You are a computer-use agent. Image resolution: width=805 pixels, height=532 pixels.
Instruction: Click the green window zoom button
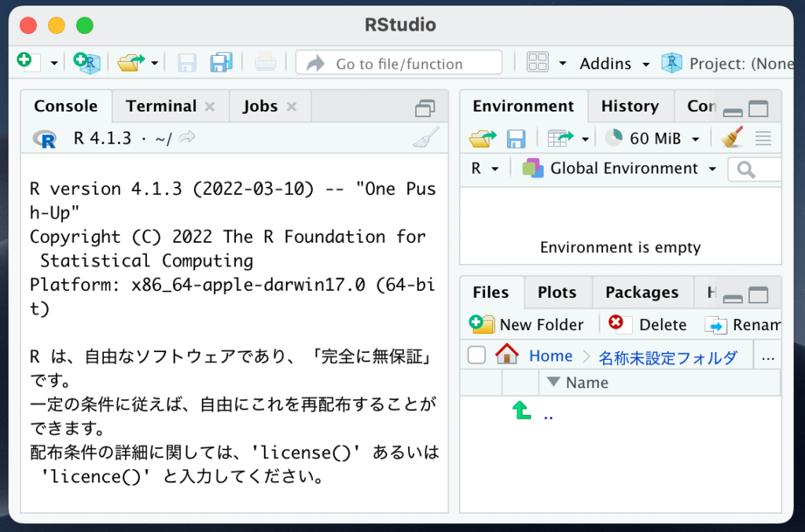click(85, 25)
